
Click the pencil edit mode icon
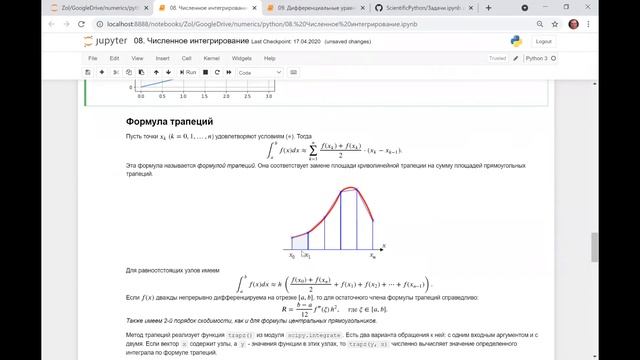click(516, 58)
